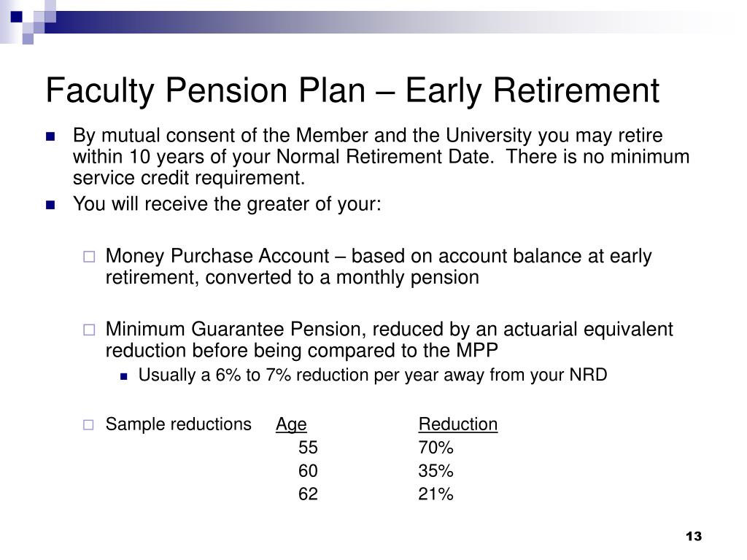This screenshot has height=560, width=747.
Task: Click the Sample reductions label
Action: 178,424
